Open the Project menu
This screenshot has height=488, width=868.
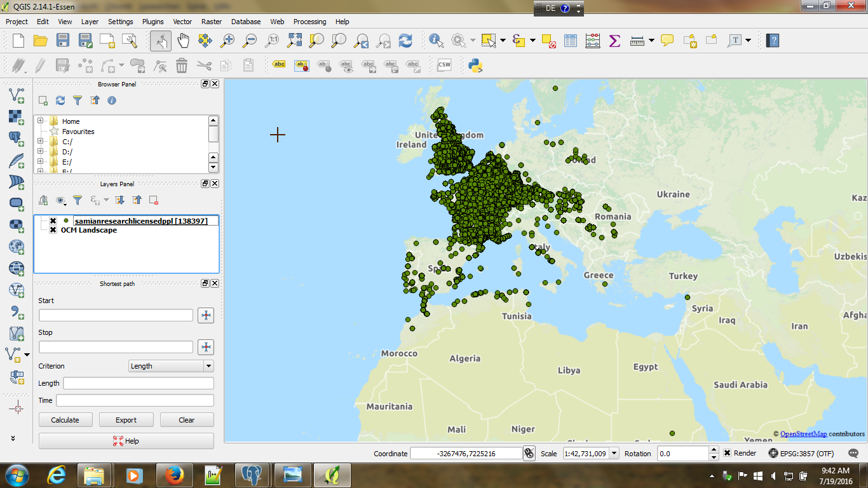click(17, 22)
